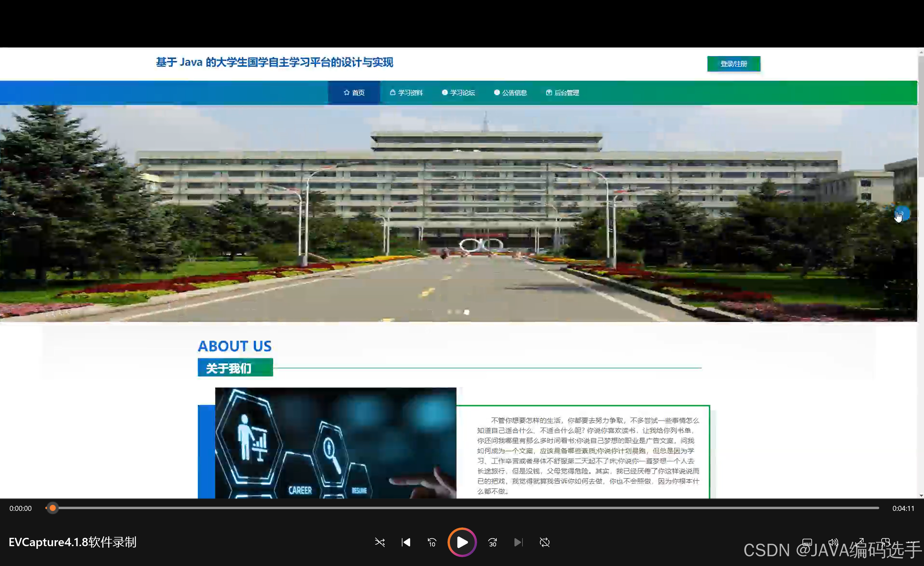Click the campus building banner image
Image resolution: width=924 pixels, height=566 pixels.
tap(459, 213)
